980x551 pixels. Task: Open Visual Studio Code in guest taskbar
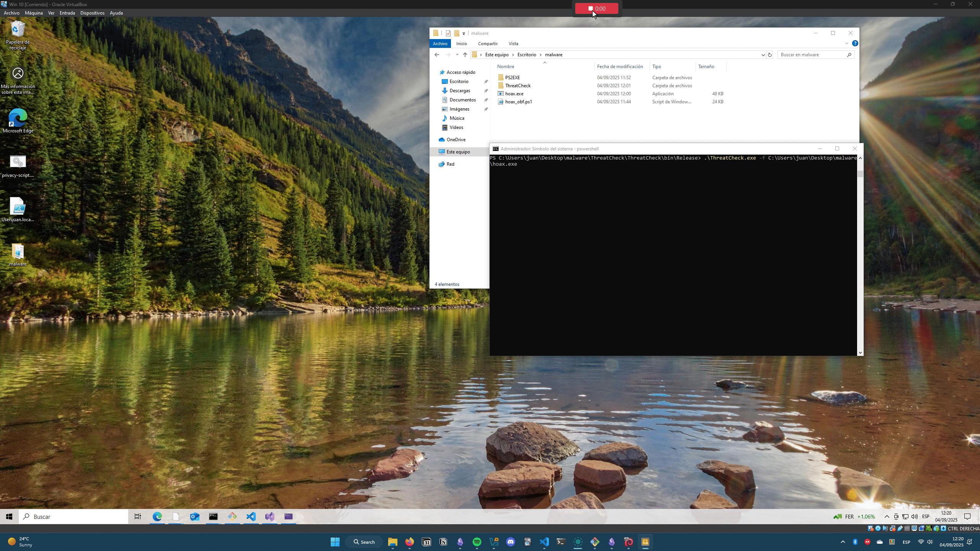pyautogui.click(x=251, y=517)
